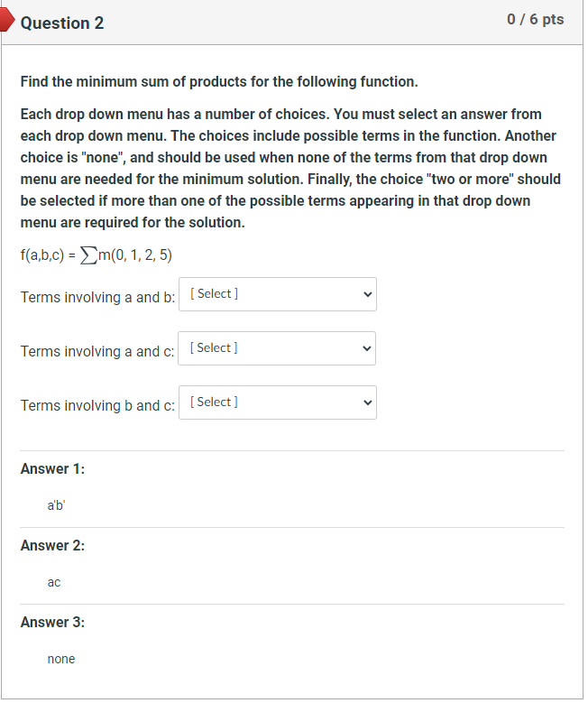This screenshot has width=588, height=703.
Task: Click the 'Answer 3:' label
Action: click(52, 623)
